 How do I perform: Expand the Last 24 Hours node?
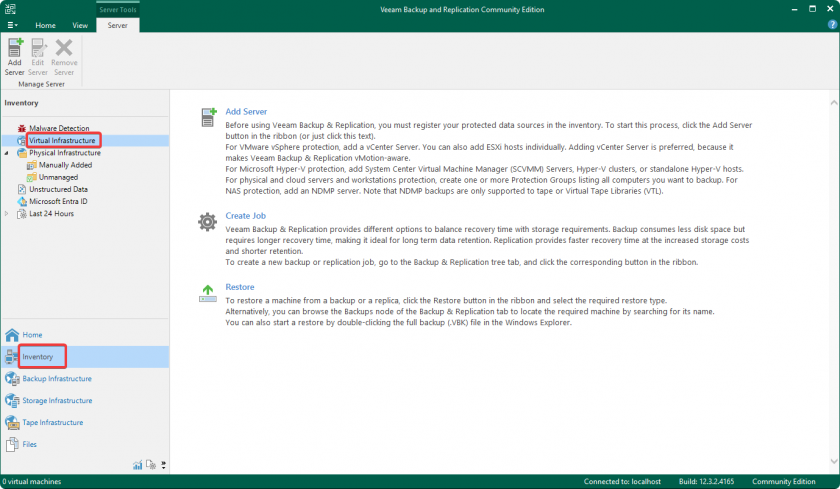click(x=8, y=213)
